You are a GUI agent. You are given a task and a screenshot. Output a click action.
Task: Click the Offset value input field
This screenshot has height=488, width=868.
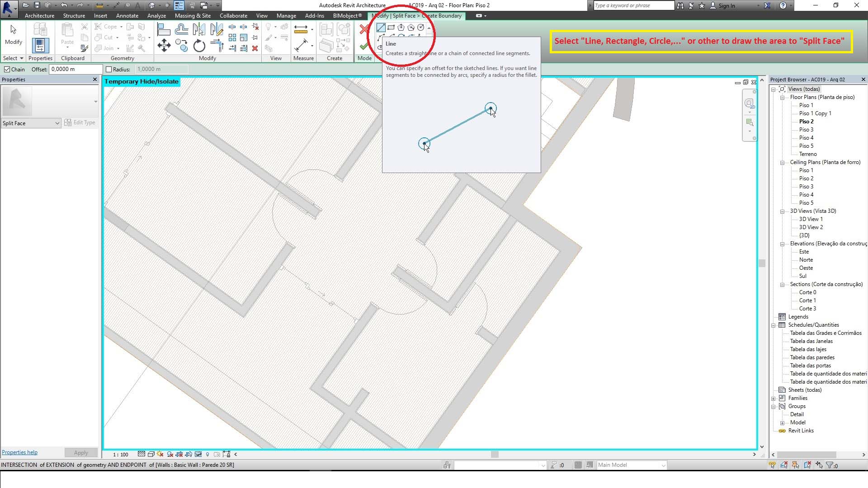click(x=75, y=69)
